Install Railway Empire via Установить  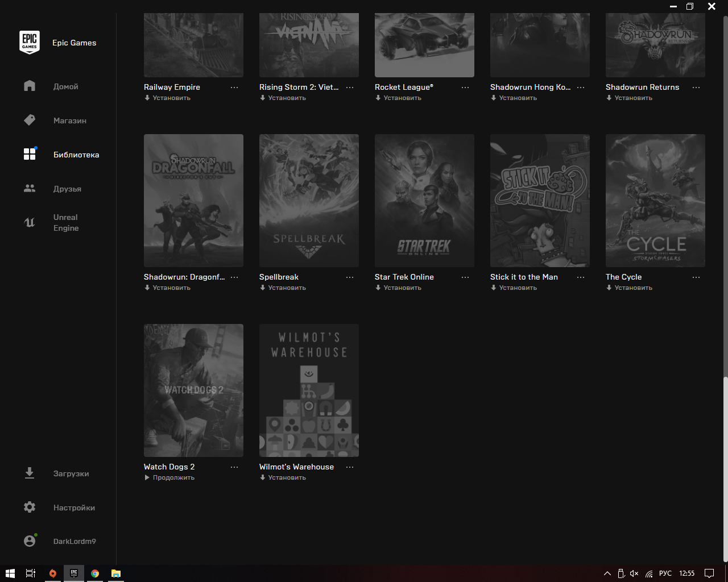coord(167,98)
